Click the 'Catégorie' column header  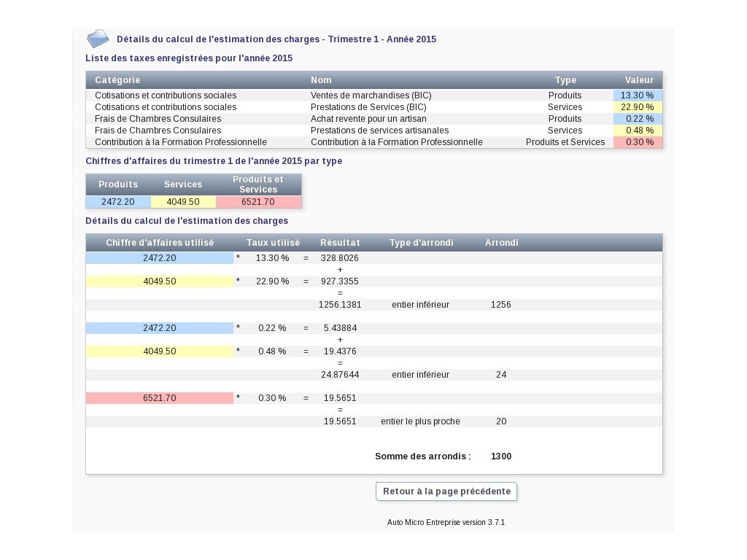coord(117,80)
